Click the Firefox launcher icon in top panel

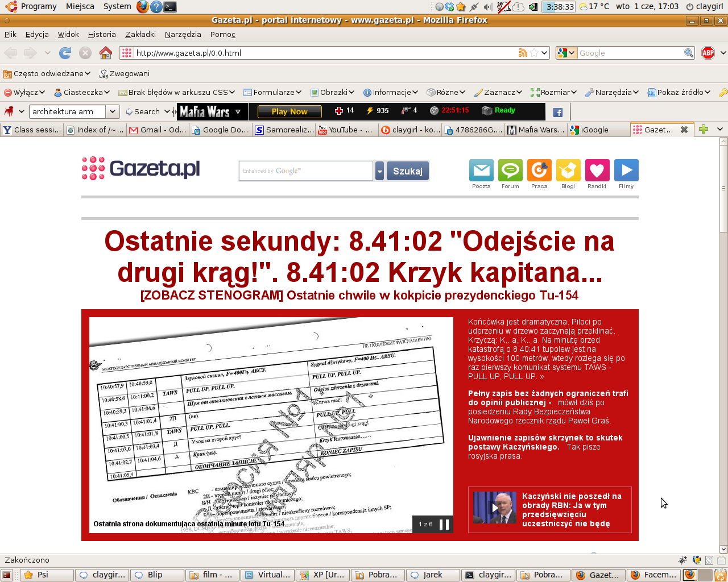point(142,6)
